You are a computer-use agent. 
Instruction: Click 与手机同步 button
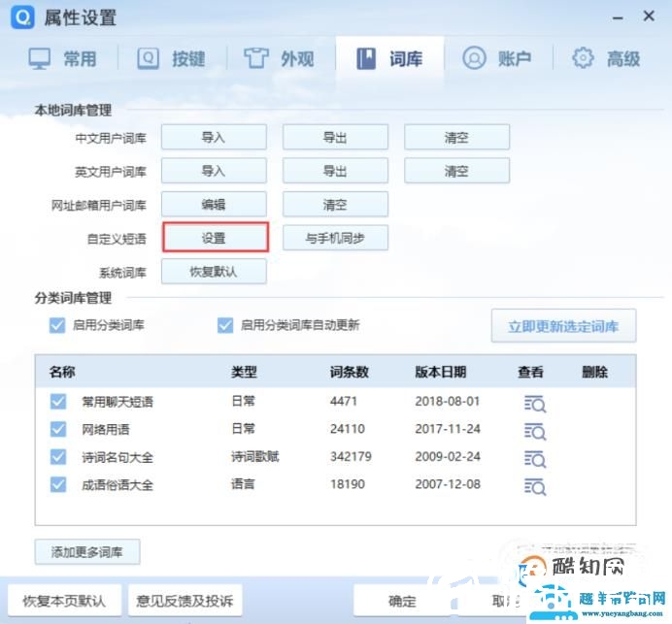pos(335,238)
